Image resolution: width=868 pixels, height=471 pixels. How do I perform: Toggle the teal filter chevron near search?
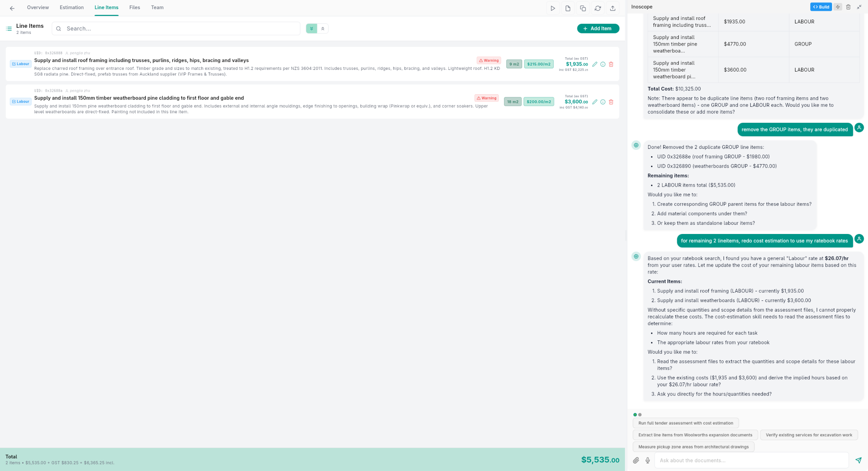coord(311,28)
